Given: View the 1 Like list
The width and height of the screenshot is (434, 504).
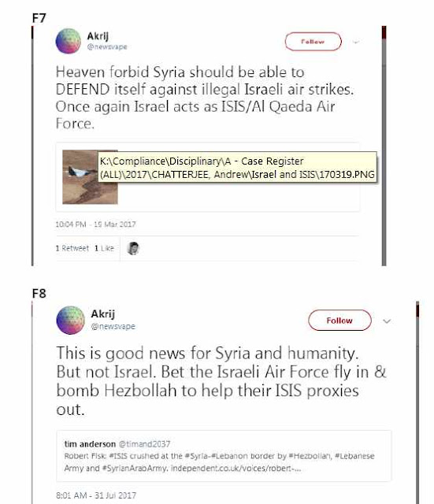Looking at the screenshot, I should pyautogui.click(x=104, y=248).
